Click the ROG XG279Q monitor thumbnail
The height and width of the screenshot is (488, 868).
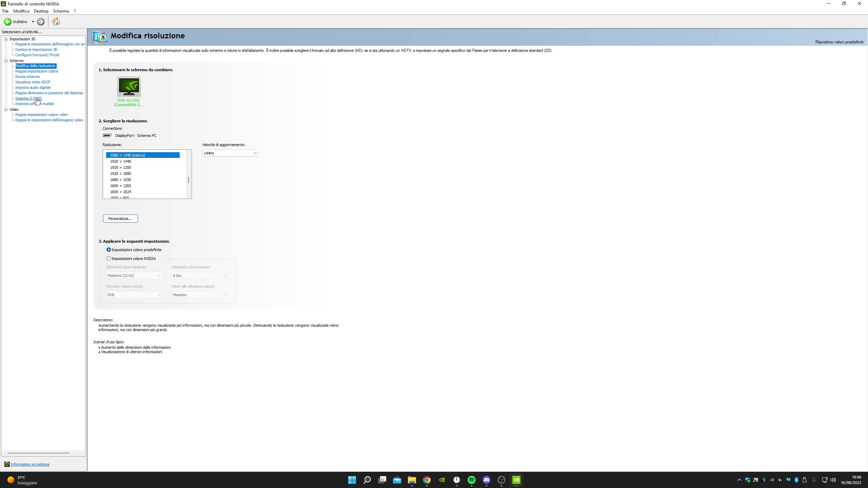128,87
